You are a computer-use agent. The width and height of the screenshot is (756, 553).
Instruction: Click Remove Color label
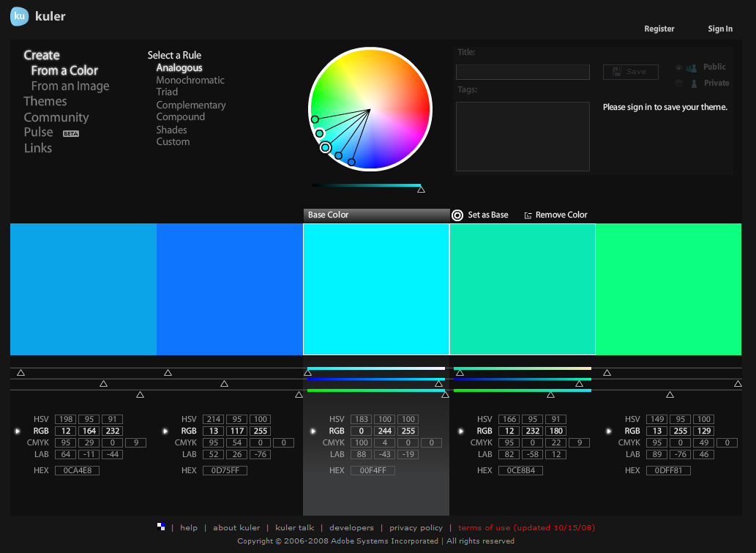[561, 215]
